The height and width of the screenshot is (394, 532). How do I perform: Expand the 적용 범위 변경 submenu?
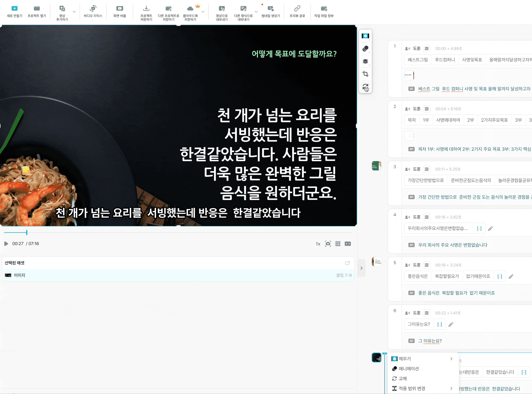[451, 388]
